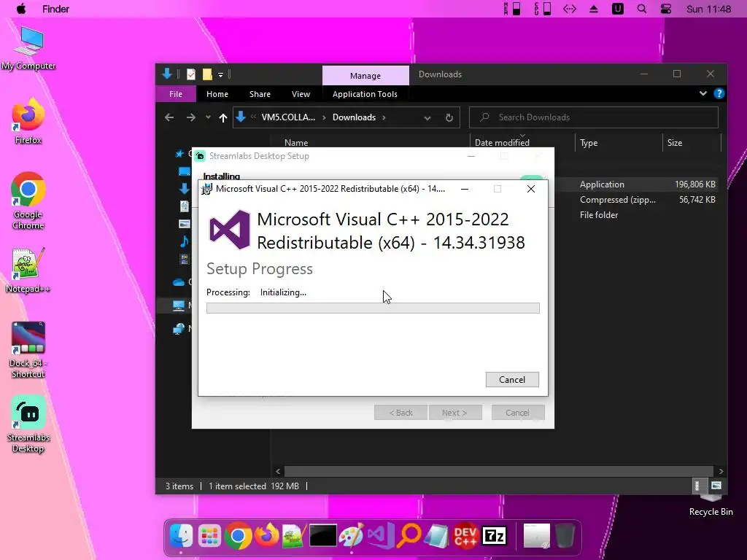Viewport: 747px width, 560px height.
Task: Open the Finder menu in menu bar
Action: click(55, 9)
